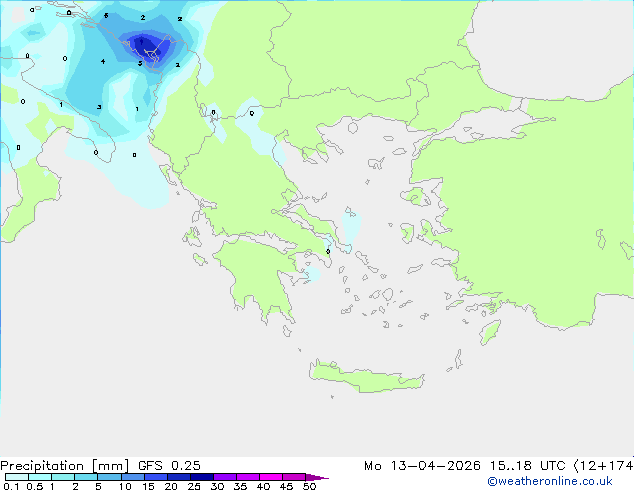The height and width of the screenshot is (490, 634).
Task: Click the "GFS 0.25" model label
Action: click(169, 465)
